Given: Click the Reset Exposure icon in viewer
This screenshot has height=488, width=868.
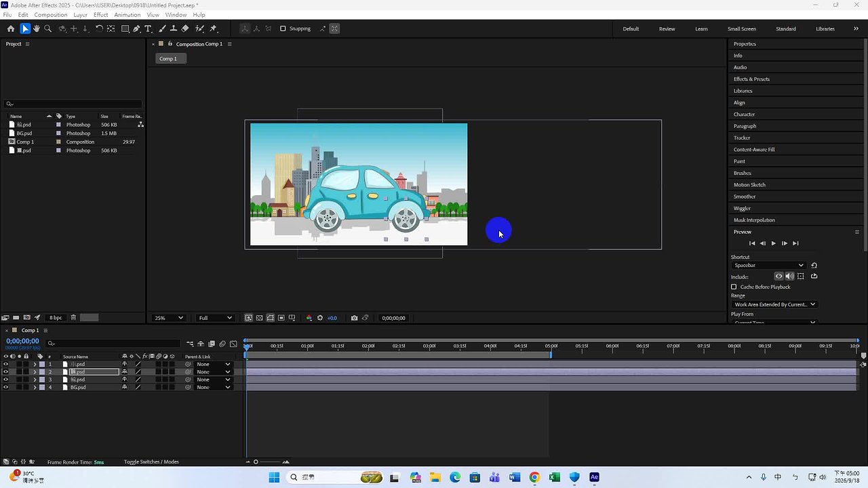Looking at the screenshot, I should coord(320,318).
